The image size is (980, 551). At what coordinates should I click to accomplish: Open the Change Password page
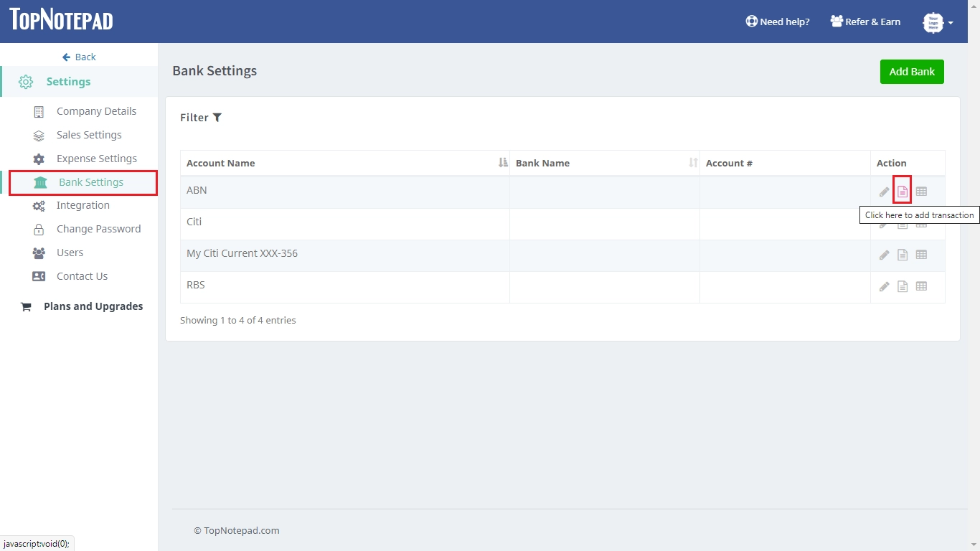[x=98, y=229]
